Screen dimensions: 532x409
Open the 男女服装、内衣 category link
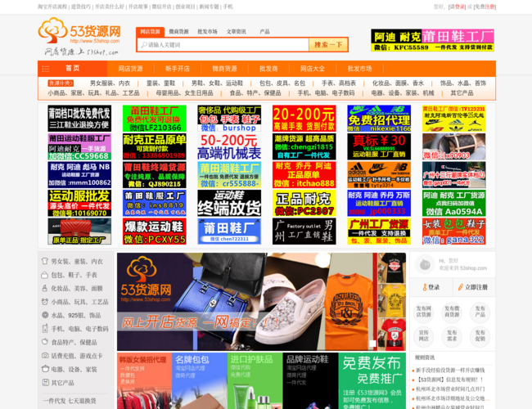click(110, 83)
